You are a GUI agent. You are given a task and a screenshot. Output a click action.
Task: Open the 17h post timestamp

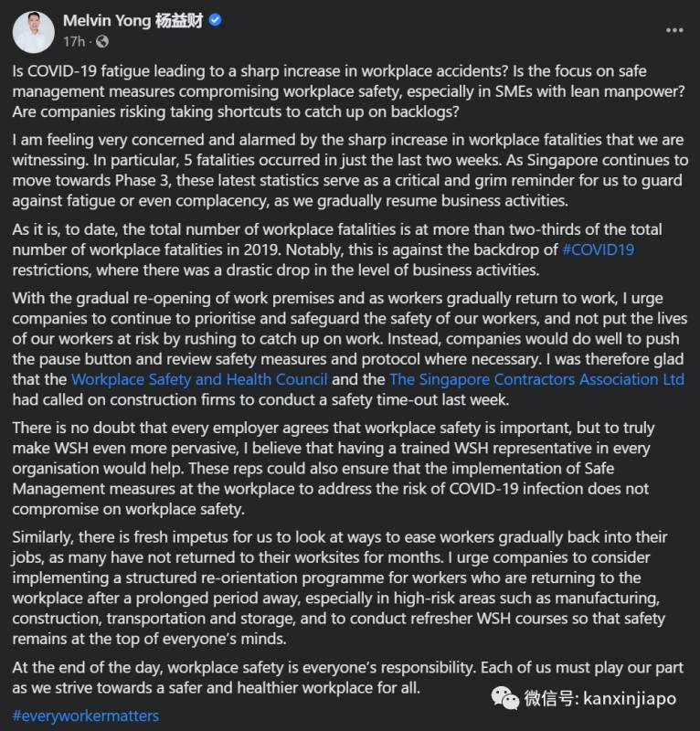coord(73,42)
